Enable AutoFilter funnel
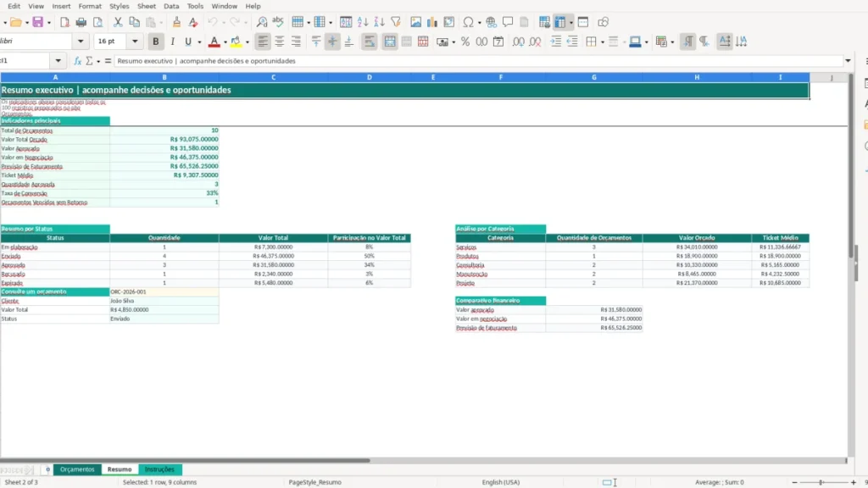Screen dimensions: 868x488 (396, 22)
